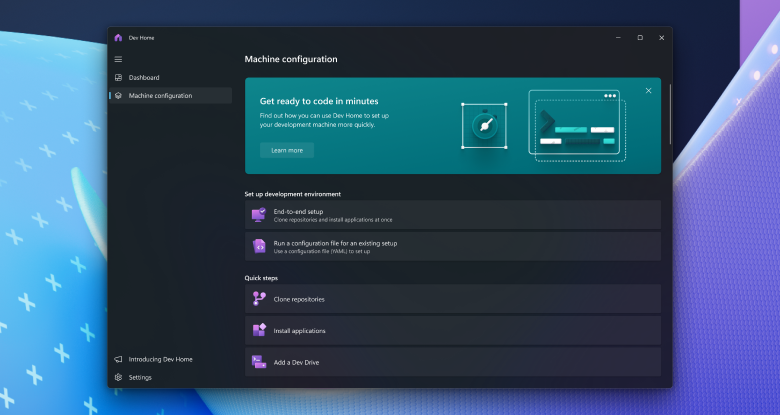Click the Dev Home app logo icon
The width and height of the screenshot is (780, 415).
118,38
